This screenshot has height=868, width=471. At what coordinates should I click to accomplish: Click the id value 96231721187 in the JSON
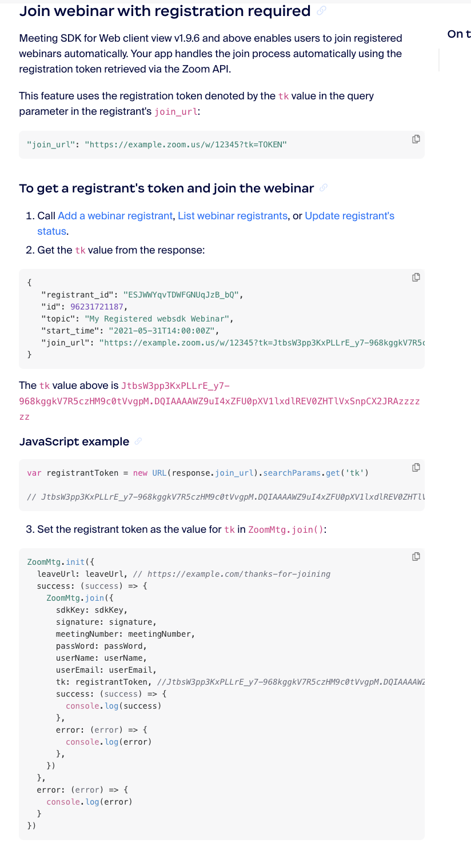click(94, 307)
